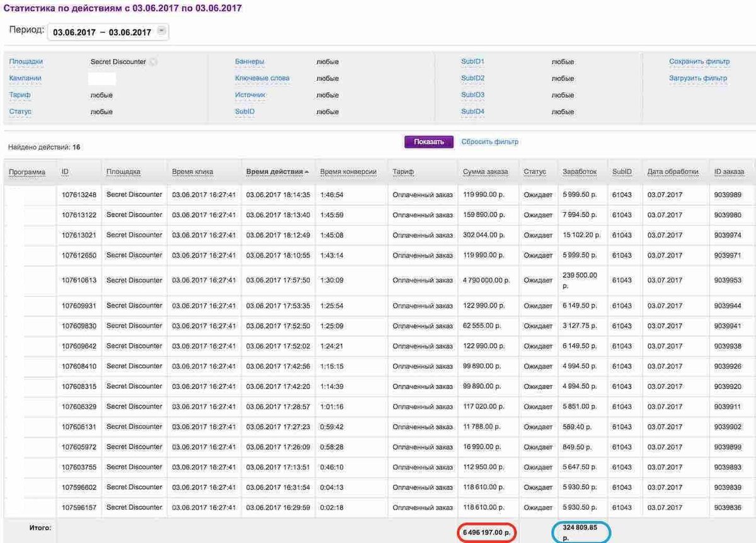Click the order amount 62 555.00 р.
The image size is (756, 543).
(x=482, y=326)
